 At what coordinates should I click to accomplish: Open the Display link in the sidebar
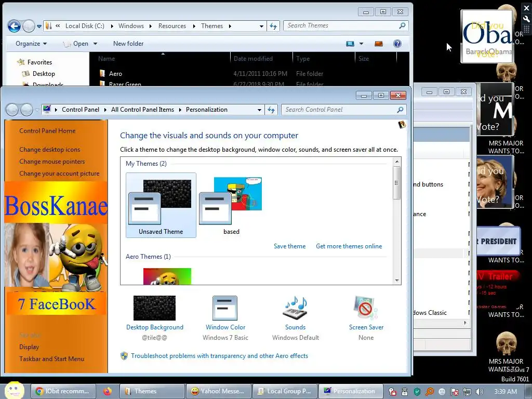tap(29, 347)
